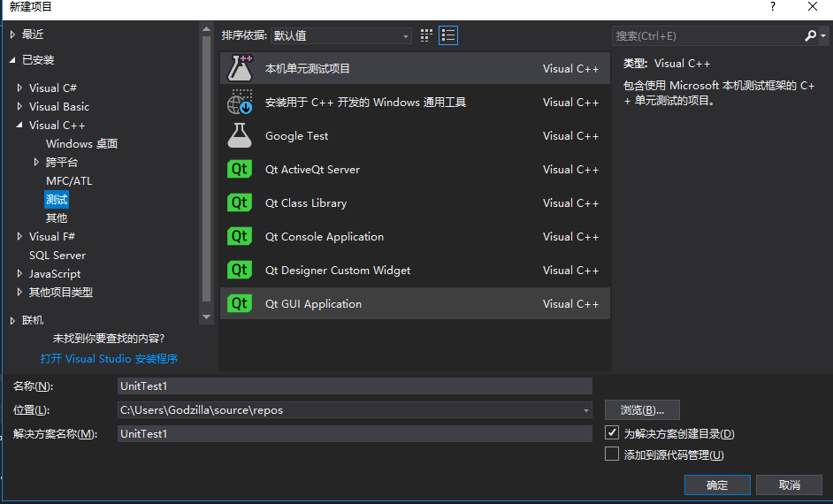This screenshot has width=833, height=504.
Task: Select MFC/ATL in the template tree
Action: click(69, 180)
